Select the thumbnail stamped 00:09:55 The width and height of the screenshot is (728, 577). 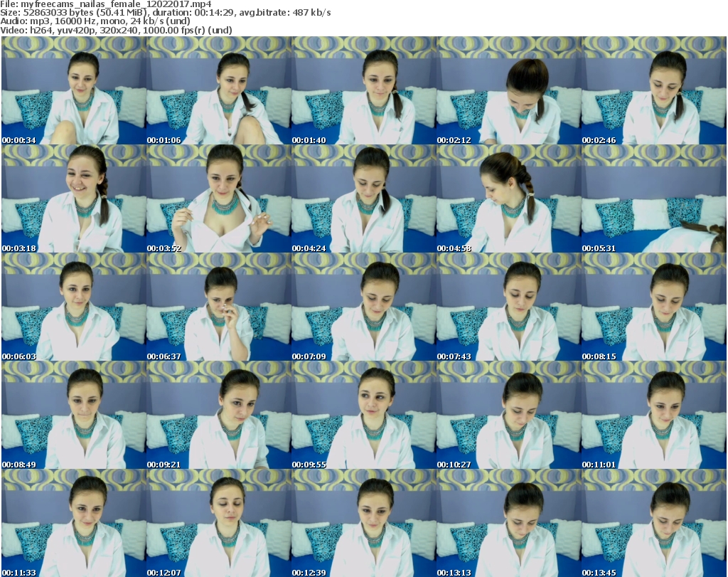pyautogui.click(x=363, y=415)
